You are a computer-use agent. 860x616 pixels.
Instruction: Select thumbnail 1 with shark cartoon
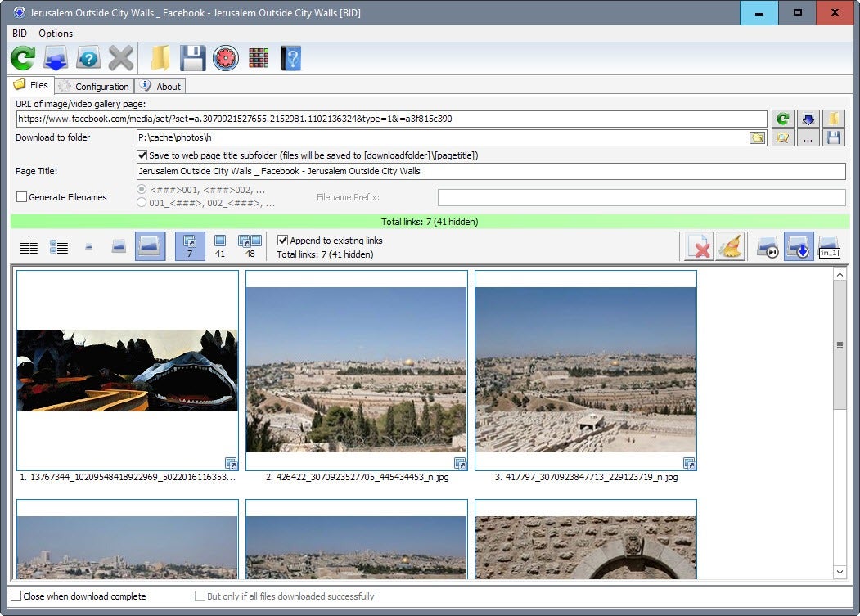(128, 371)
